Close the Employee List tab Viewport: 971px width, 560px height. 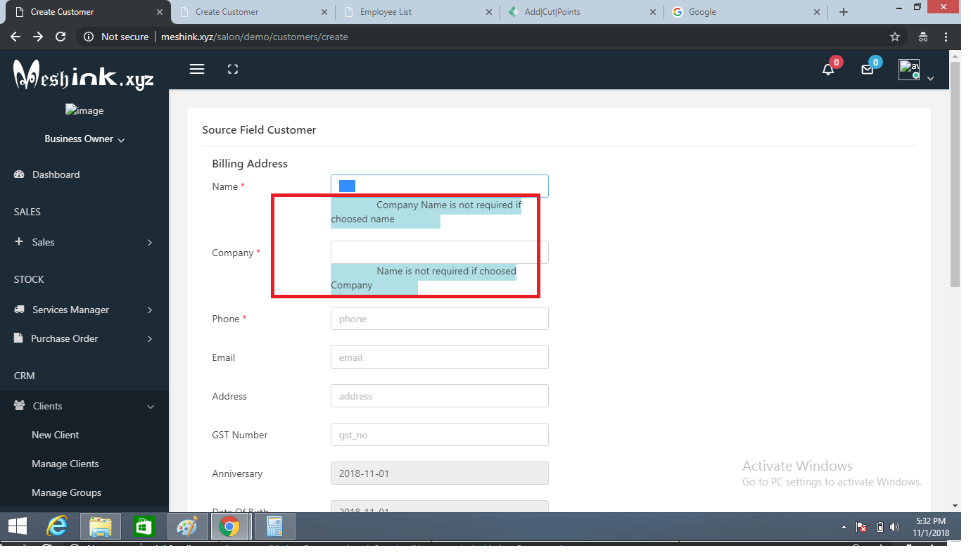click(488, 12)
